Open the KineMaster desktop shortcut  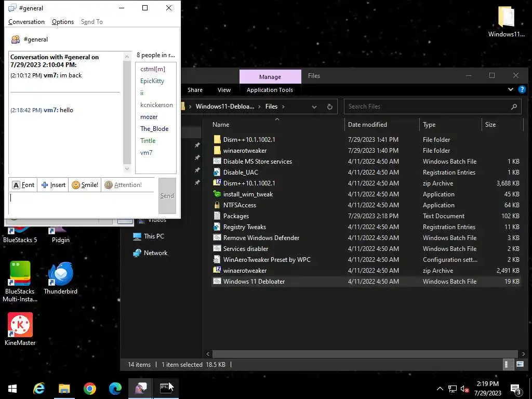pos(20,329)
